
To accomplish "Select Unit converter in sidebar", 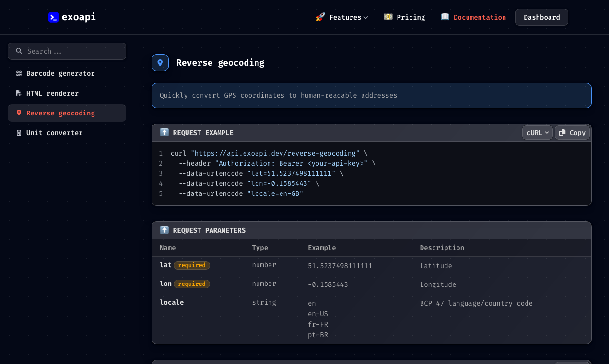I will click(x=67, y=133).
